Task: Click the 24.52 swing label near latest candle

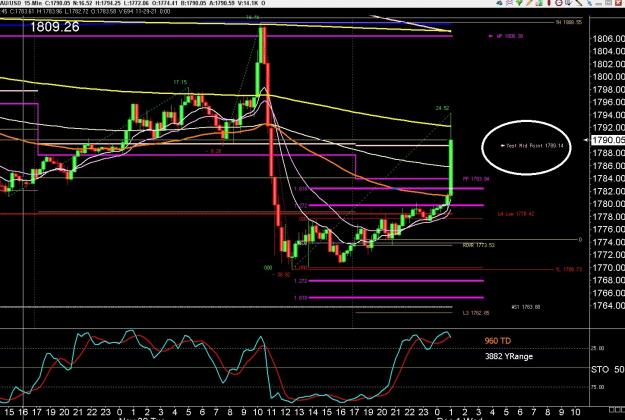Action: tap(442, 108)
